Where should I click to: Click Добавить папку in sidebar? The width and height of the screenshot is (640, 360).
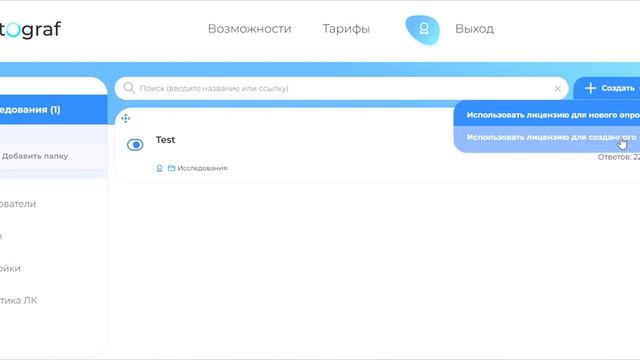coord(35,156)
